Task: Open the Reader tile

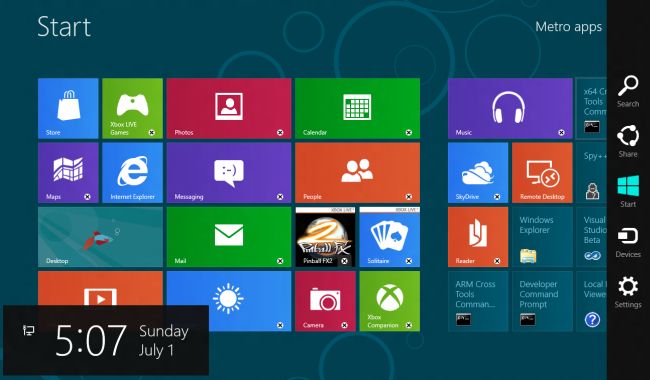Action: (478, 237)
